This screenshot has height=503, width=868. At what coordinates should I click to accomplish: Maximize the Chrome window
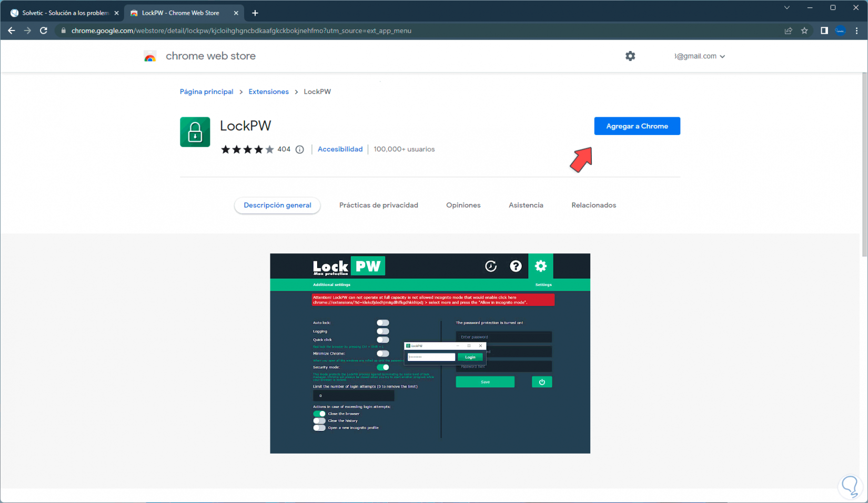[833, 8]
